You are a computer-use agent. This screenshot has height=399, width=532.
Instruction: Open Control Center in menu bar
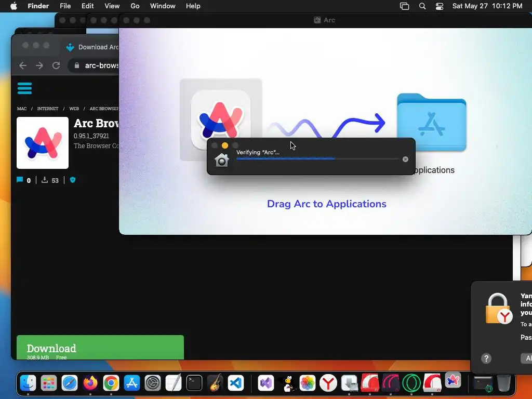(440, 6)
